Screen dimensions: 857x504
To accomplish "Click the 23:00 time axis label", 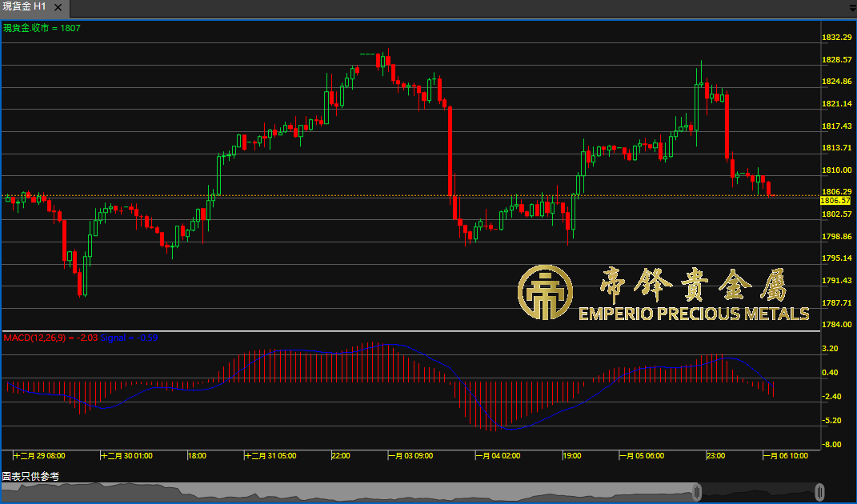I will coord(716,456).
